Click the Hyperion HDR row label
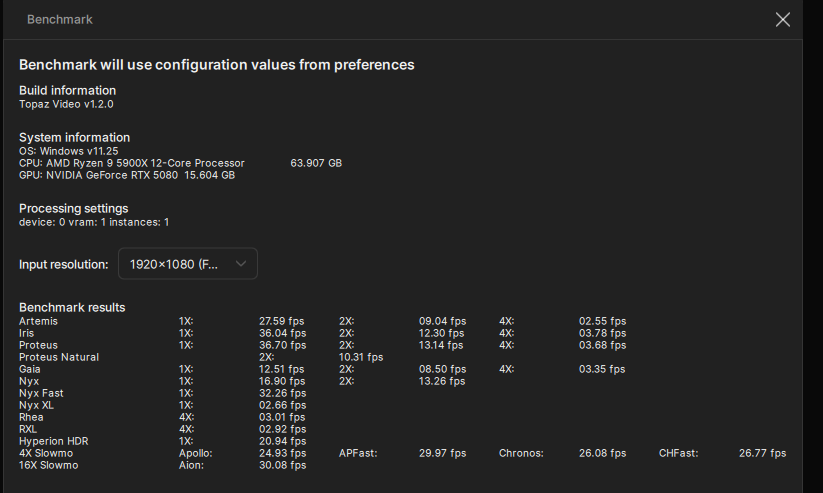 pos(51,441)
